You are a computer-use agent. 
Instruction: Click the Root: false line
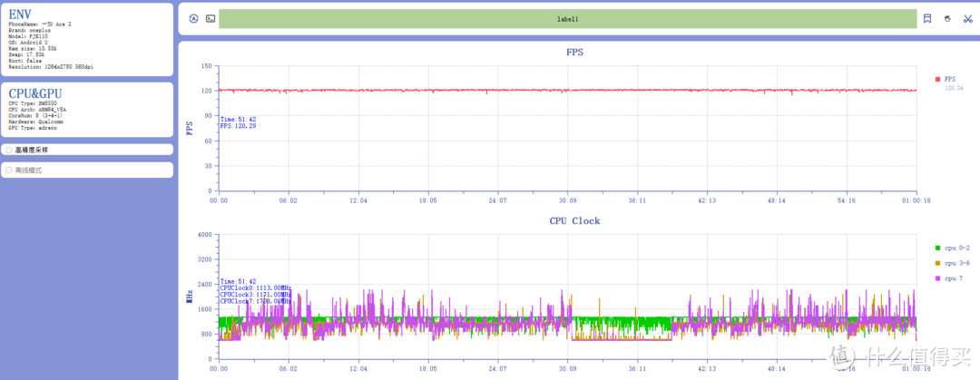coord(25,61)
